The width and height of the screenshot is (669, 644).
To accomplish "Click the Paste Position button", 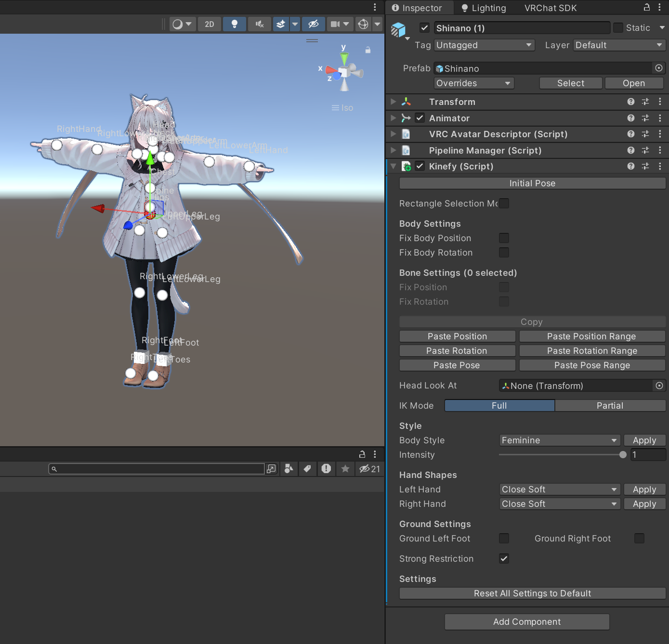I will click(457, 336).
